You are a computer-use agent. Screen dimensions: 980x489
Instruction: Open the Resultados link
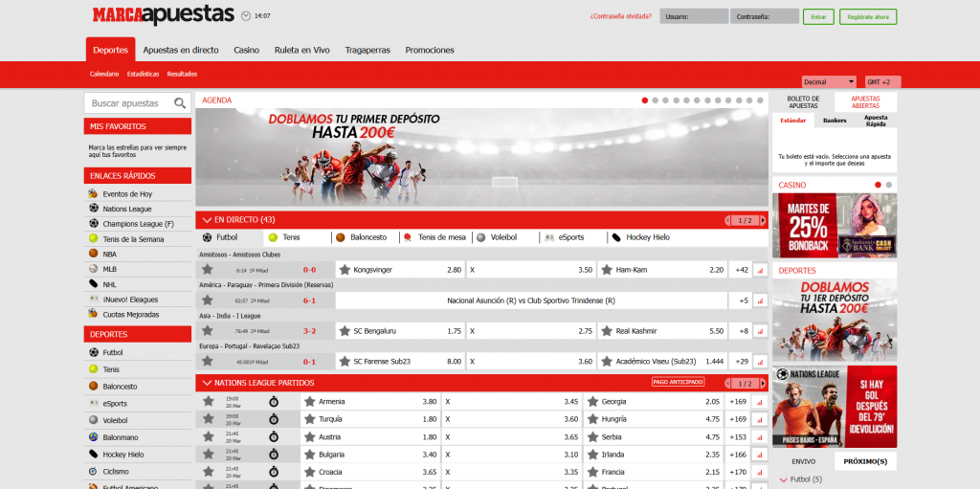point(182,74)
